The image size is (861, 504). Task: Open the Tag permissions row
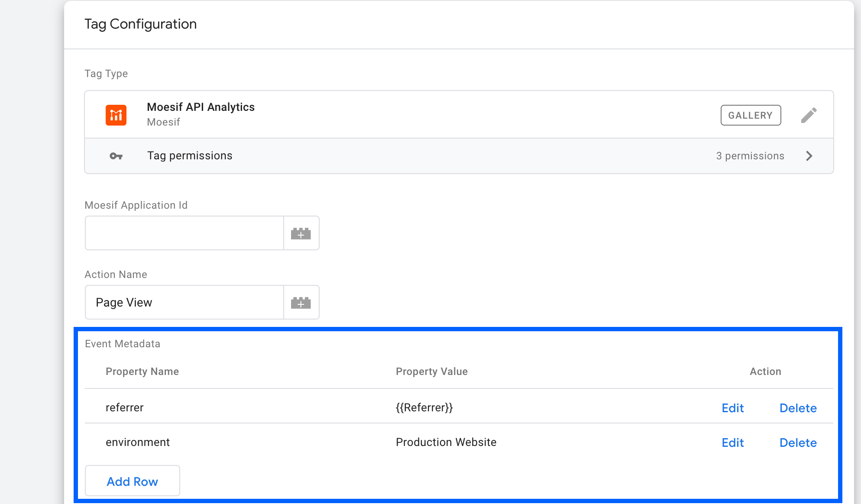click(x=459, y=156)
